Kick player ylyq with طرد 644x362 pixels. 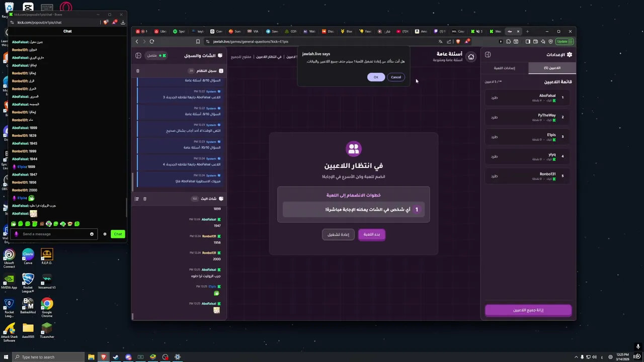pos(494,156)
